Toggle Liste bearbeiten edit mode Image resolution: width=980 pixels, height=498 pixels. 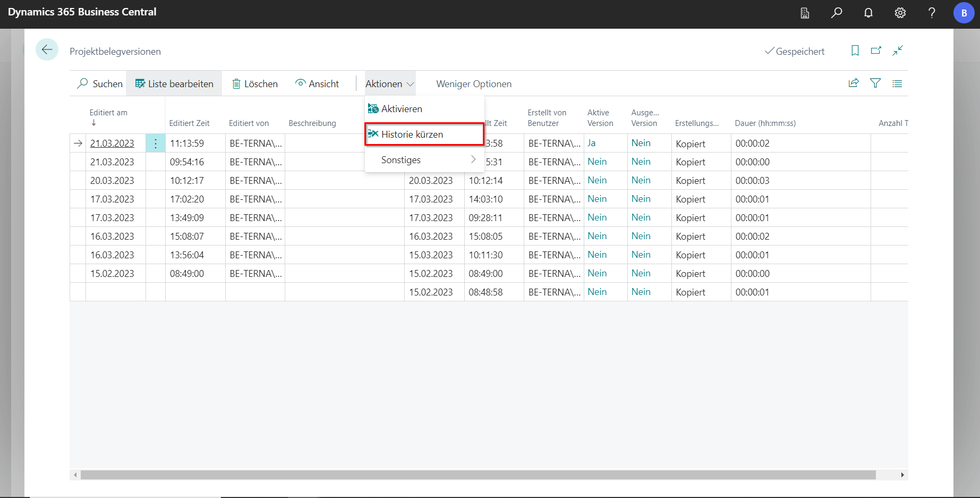[174, 84]
